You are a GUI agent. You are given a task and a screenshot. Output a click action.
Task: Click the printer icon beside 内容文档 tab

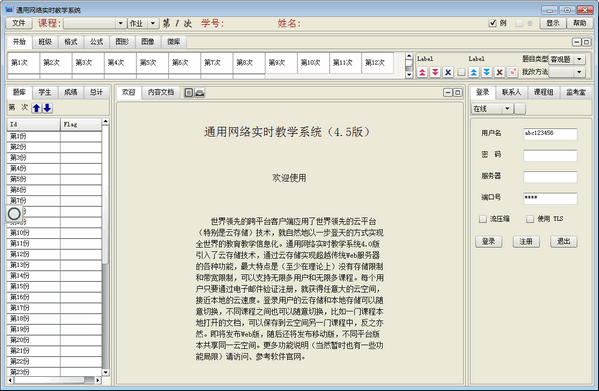click(x=200, y=92)
